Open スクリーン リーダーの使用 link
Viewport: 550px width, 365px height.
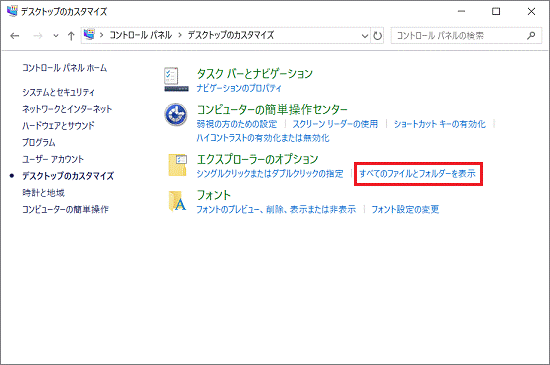pos(335,124)
